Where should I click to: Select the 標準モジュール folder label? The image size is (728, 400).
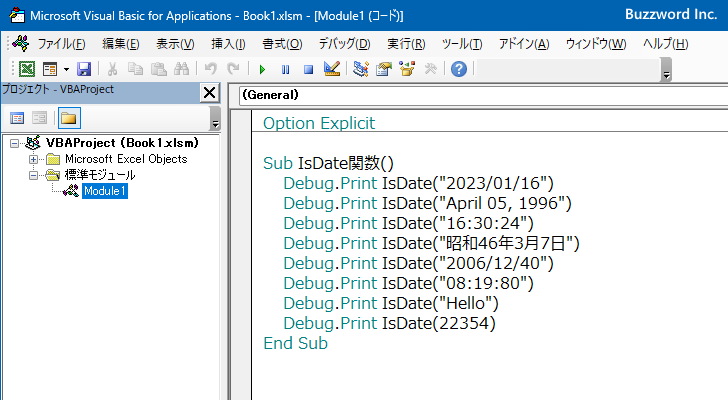tap(100, 175)
